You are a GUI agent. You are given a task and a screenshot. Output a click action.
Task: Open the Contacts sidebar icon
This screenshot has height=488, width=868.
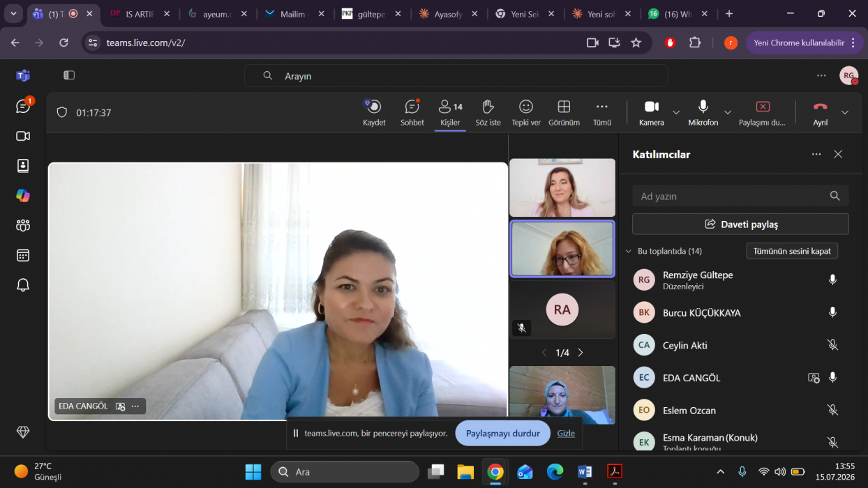(x=23, y=166)
